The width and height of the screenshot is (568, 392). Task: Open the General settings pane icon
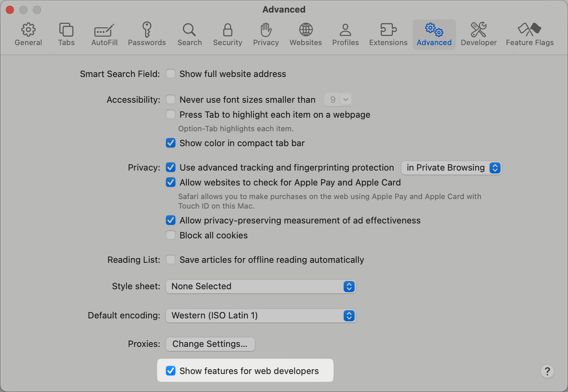point(29,30)
